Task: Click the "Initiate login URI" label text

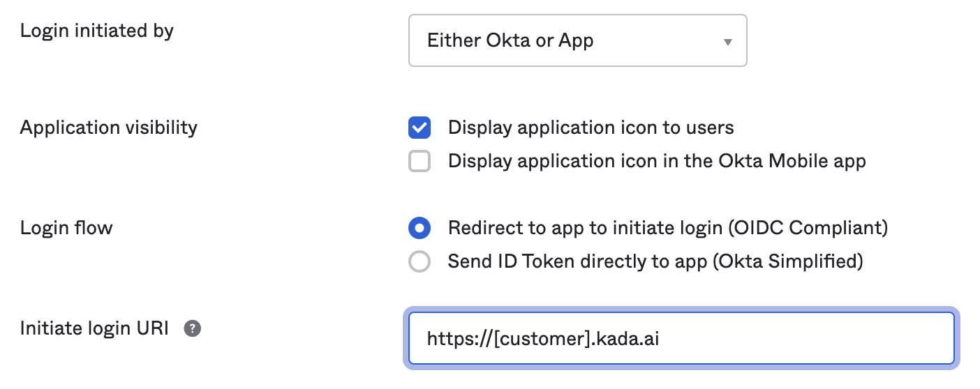Action: (x=95, y=328)
